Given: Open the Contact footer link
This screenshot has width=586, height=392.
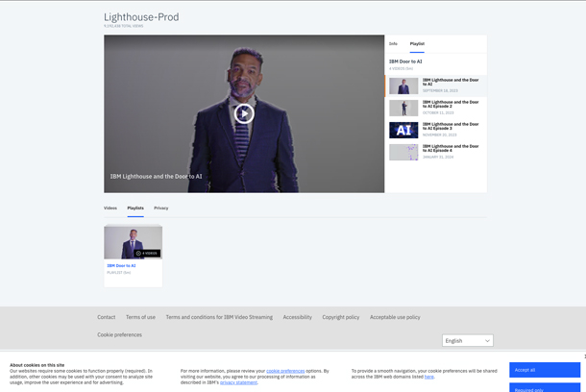Looking at the screenshot, I should coord(106,317).
